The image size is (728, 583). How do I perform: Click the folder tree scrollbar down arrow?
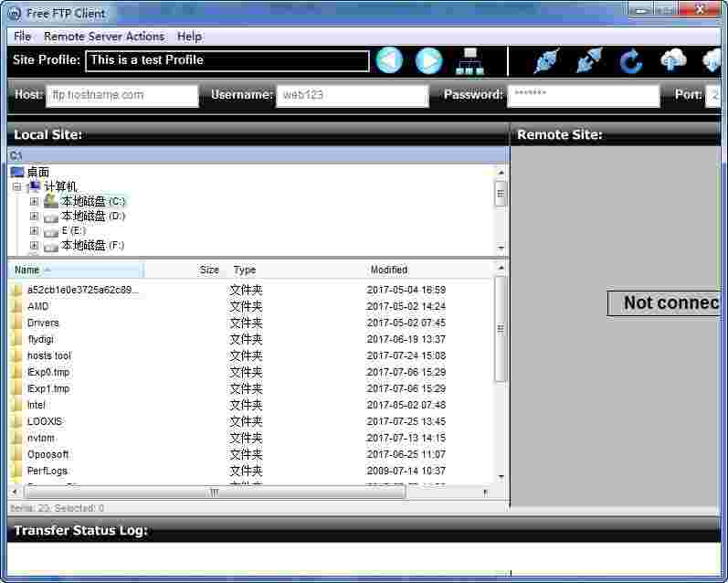pyautogui.click(x=501, y=248)
